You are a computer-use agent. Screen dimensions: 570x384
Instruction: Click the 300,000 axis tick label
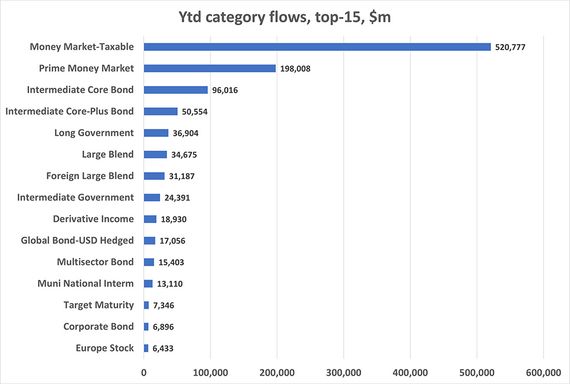coord(344,373)
